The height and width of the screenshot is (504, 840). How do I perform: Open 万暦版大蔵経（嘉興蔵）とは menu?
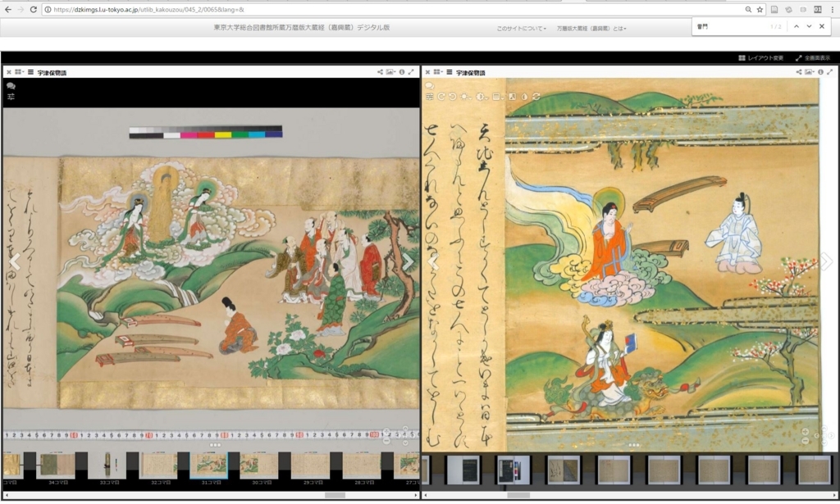[591, 29]
